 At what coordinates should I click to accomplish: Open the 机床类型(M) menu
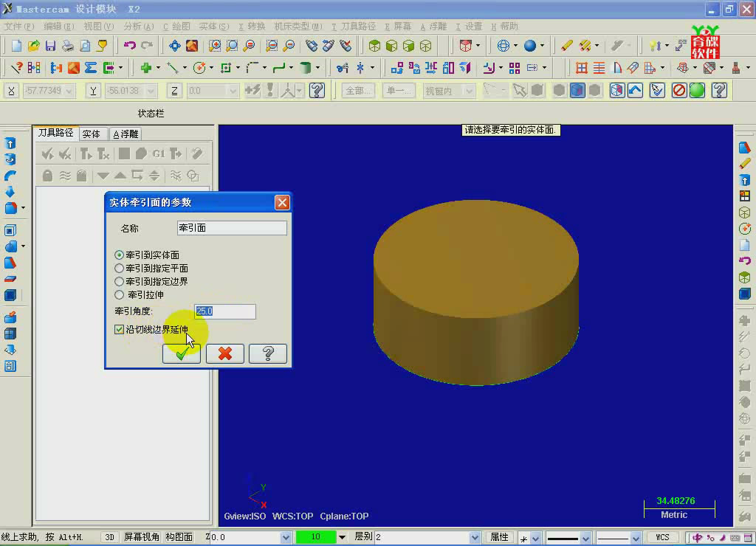pos(298,27)
